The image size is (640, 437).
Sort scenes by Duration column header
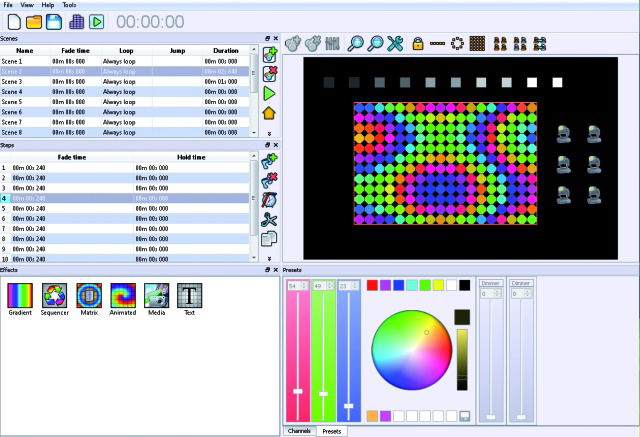click(226, 51)
